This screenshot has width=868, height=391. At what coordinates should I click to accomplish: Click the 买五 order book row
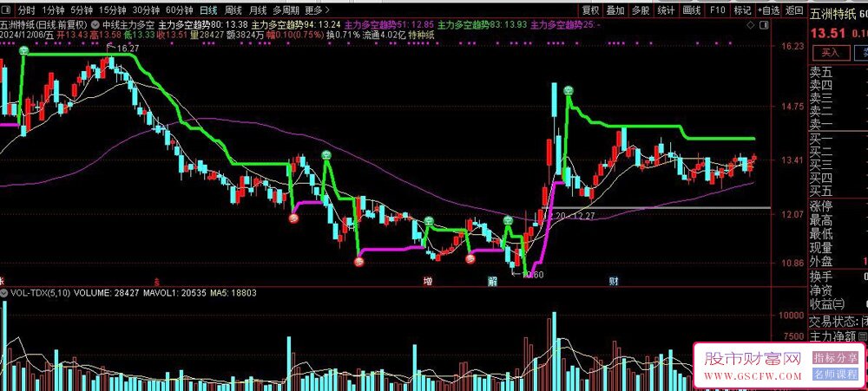(x=838, y=192)
